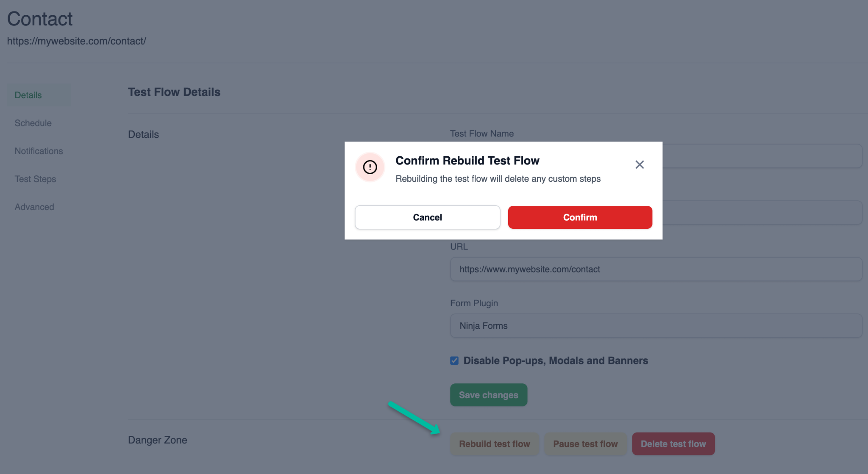This screenshot has width=868, height=474.
Task: Open the mywebsite.com/contact link
Action: (77, 41)
